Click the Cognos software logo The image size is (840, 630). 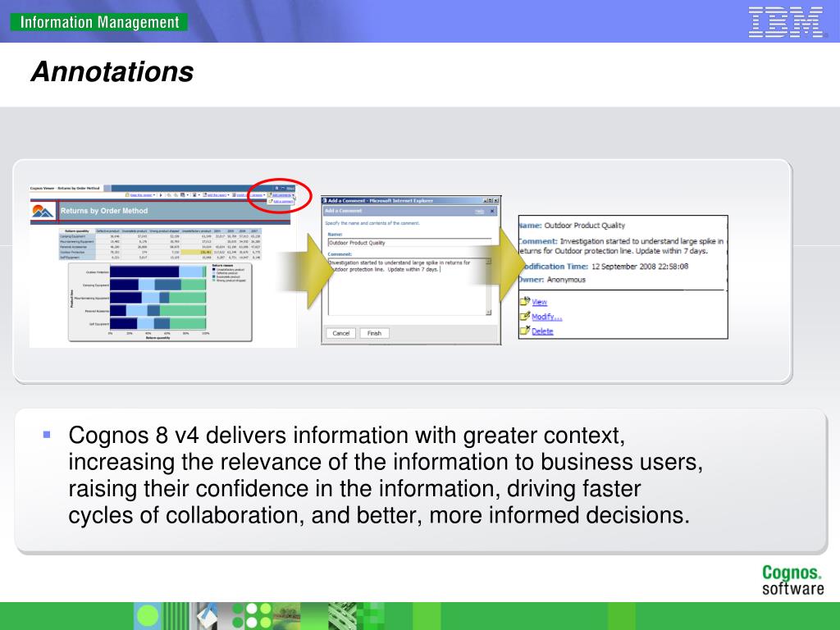pyautogui.click(x=792, y=580)
